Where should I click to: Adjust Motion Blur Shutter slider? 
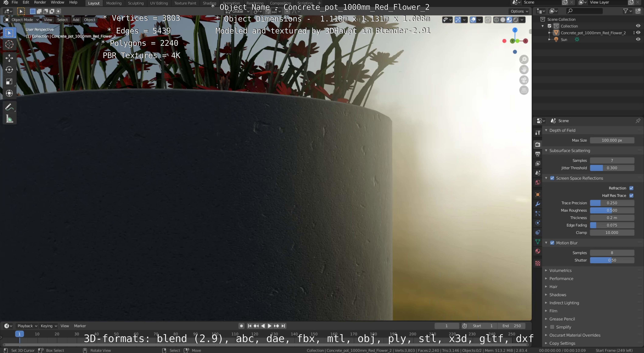[612, 260]
